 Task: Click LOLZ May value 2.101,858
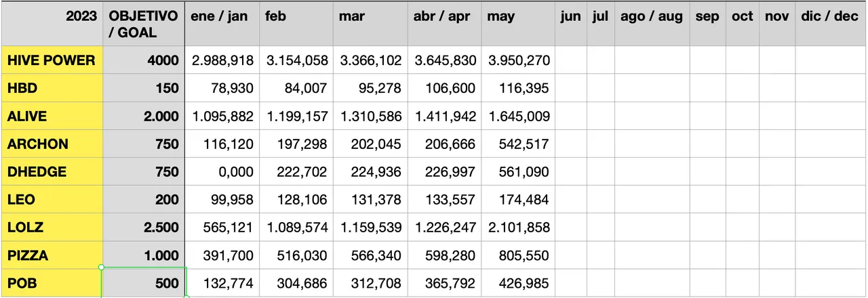pyautogui.click(x=517, y=228)
